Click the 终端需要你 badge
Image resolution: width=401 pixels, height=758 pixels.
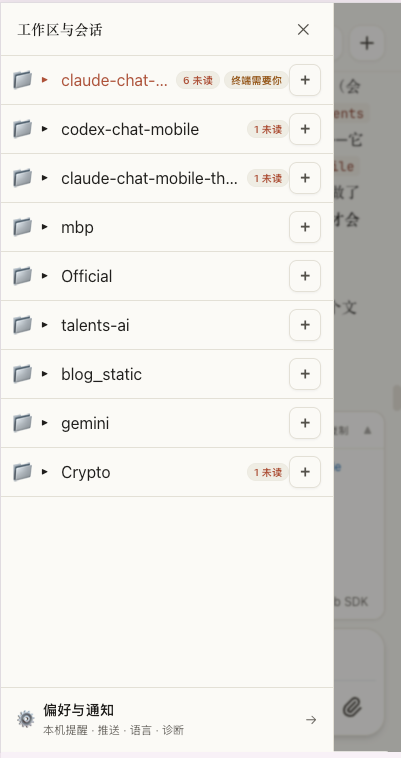coord(256,80)
